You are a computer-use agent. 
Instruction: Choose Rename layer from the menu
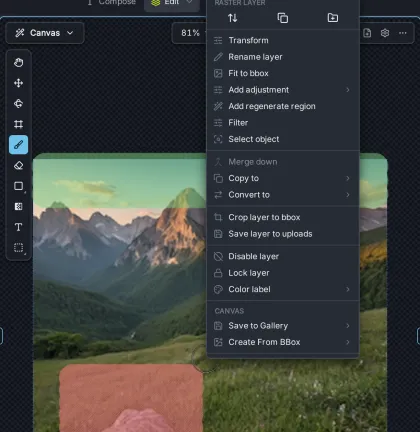pos(283,57)
